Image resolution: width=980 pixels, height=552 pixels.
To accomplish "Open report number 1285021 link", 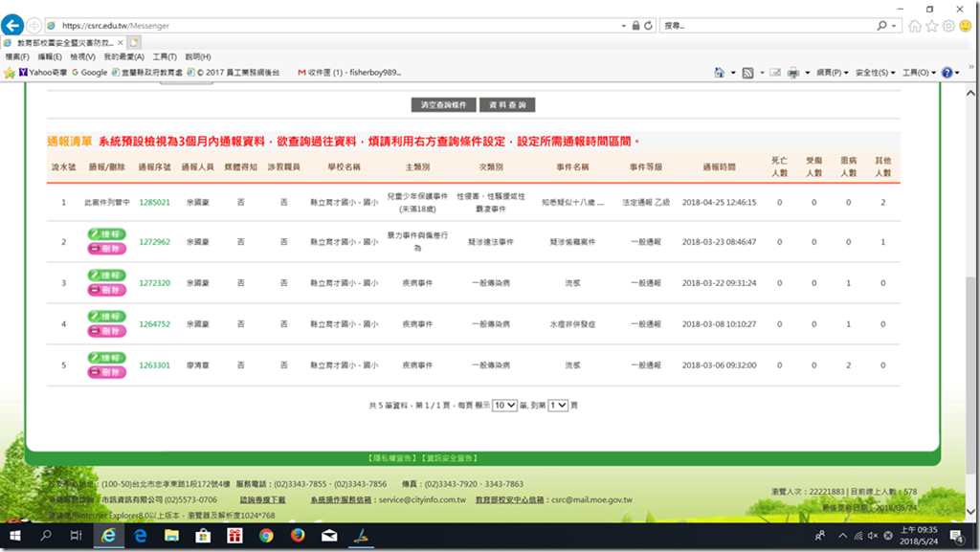I will pyautogui.click(x=154, y=203).
